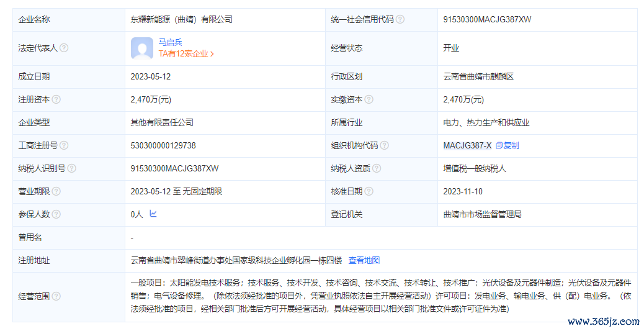Viewport: 644px width, 331px height.
Task: Click help icon next to 经营范围
Action: [56, 296]
